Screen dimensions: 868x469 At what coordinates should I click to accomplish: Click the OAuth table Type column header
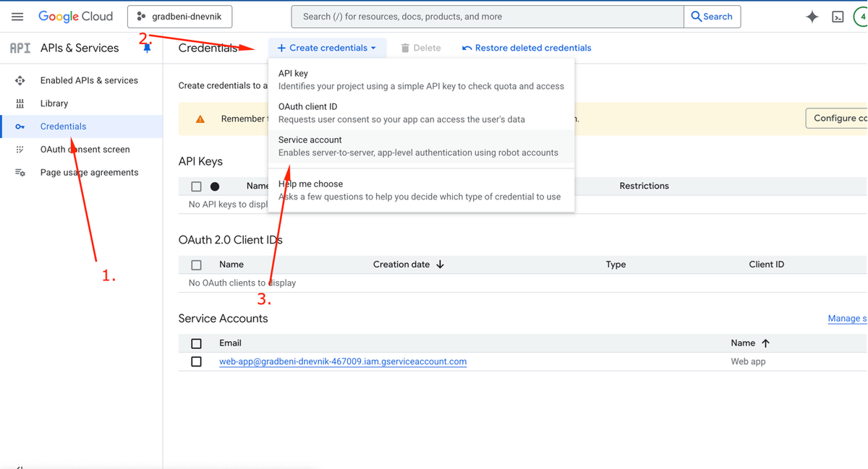tap(616, 264)
